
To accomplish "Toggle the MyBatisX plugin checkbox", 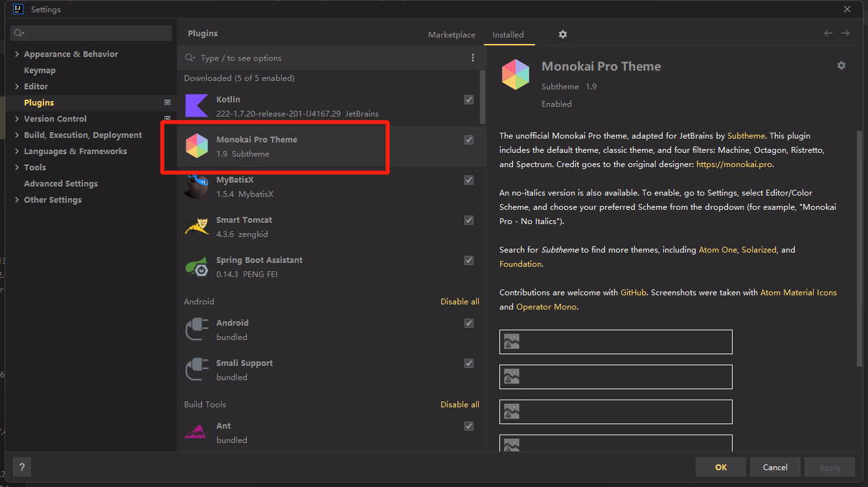I will click(x=469, y=180).
